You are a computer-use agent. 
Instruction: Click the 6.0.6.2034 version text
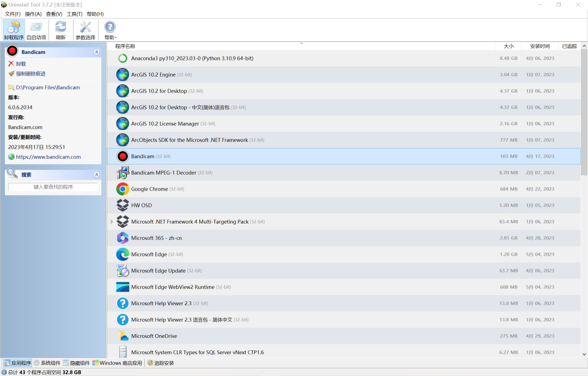click(20, 107)
